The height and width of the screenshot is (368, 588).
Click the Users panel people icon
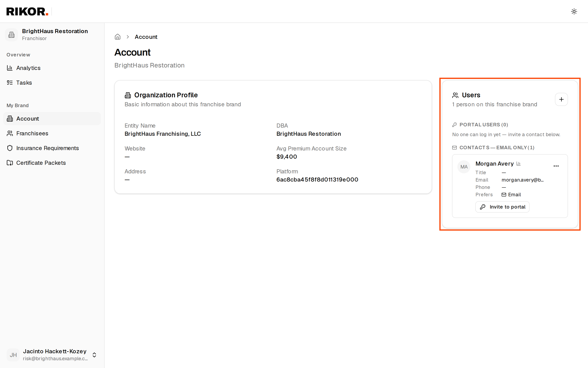click(455, 95)
